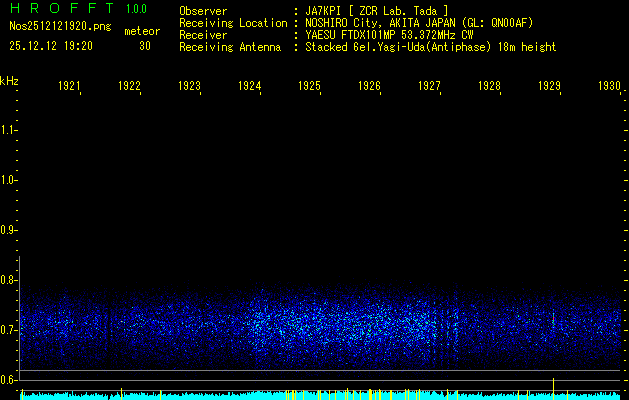629x400 pixels.
Task: Click the 1.1 frequency axis label
Action: point(9,130)
